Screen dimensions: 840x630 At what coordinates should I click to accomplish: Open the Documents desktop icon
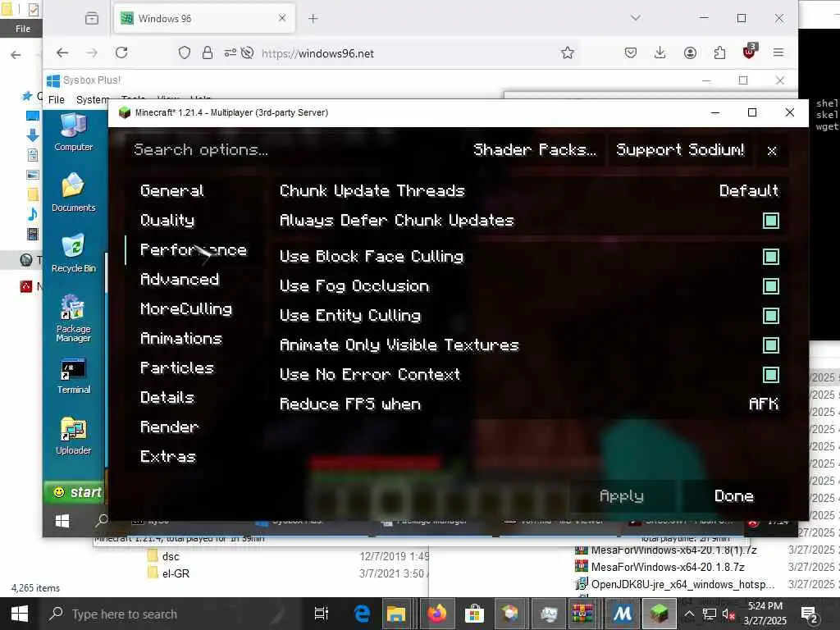(x=73, y=192)
